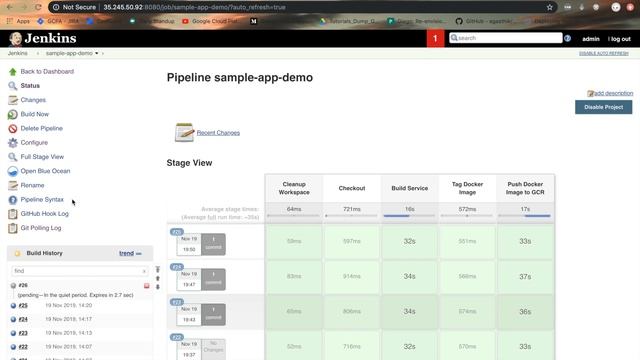Click the Checkout column header
The image size is (640, 360).
pyautogui.click(x=352, y=188)
